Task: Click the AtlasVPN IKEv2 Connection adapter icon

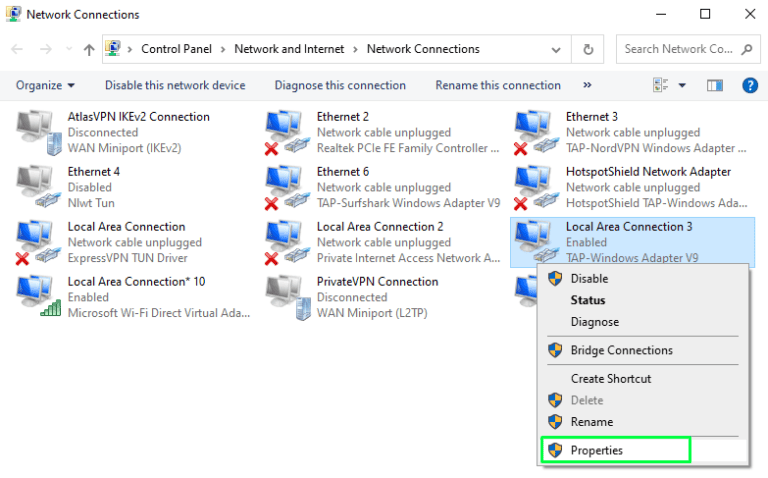Action: 34,132
